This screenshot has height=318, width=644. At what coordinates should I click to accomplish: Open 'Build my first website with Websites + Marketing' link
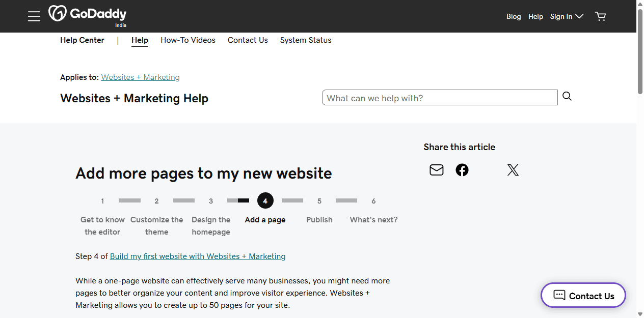[198, 256]
